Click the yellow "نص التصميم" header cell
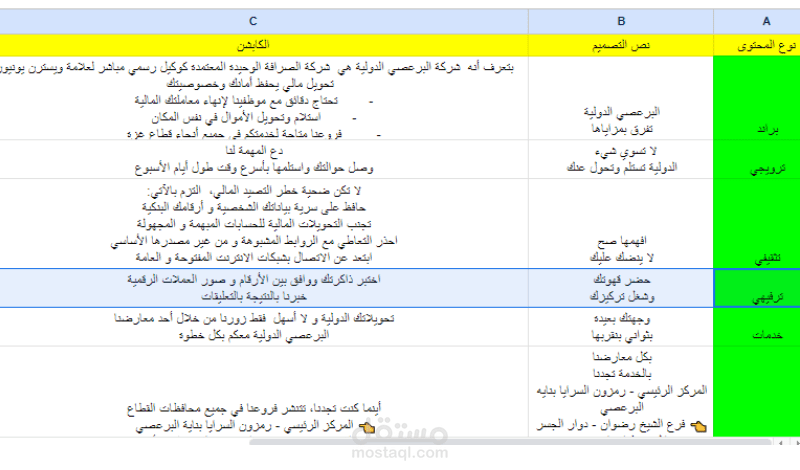This screenshot has width=800, height=470. pos(621,45)
